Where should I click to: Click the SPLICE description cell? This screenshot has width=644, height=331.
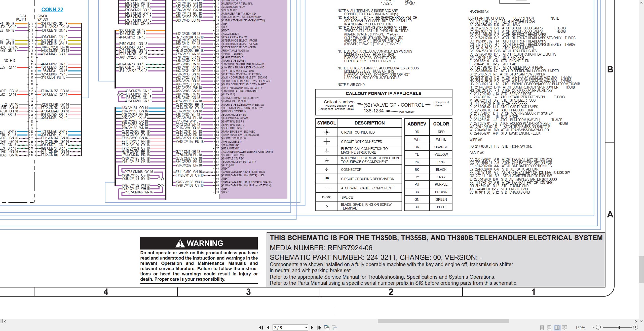point(369,197)
